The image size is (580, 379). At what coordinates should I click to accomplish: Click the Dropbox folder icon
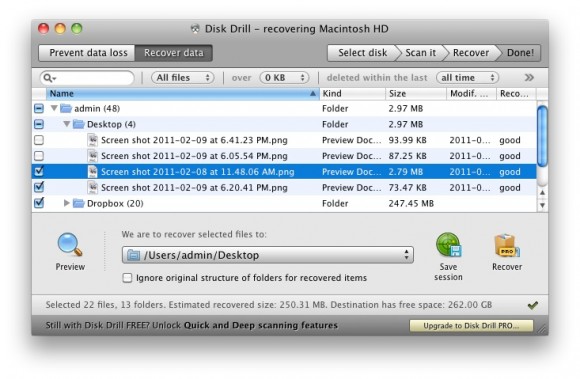[78, 203]
